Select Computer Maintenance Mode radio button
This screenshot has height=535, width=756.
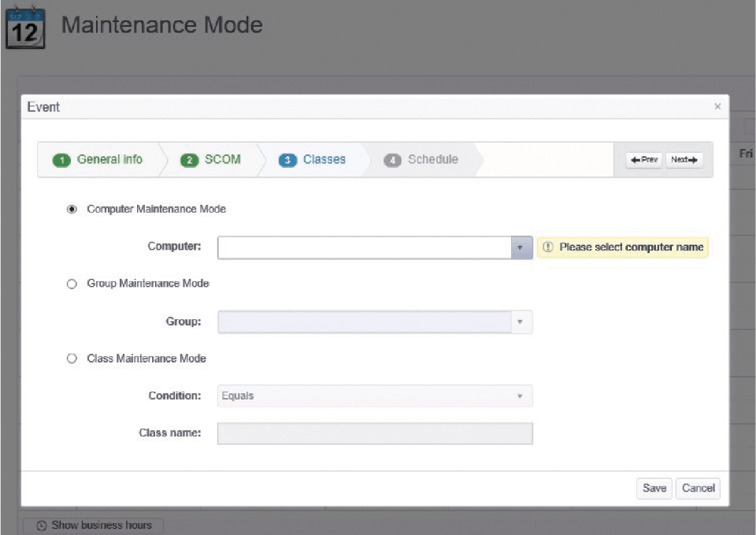(72, 209)
